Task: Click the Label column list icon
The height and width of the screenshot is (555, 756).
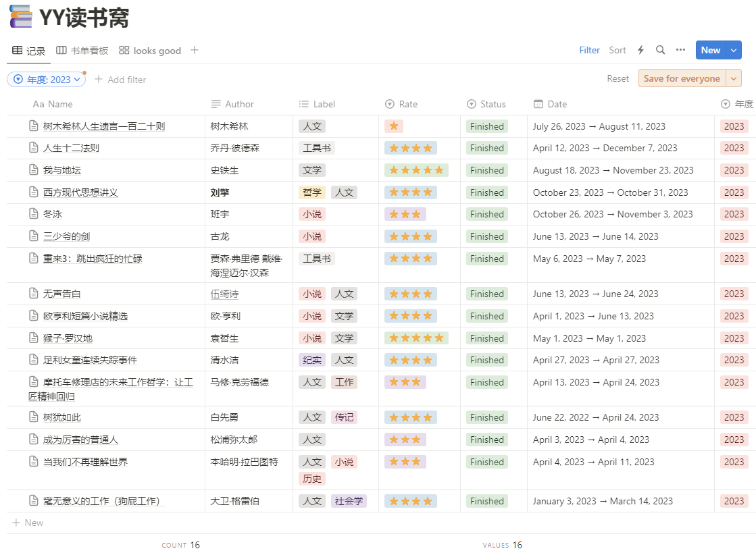Action: pyautogui.click(x=304, y=104)
